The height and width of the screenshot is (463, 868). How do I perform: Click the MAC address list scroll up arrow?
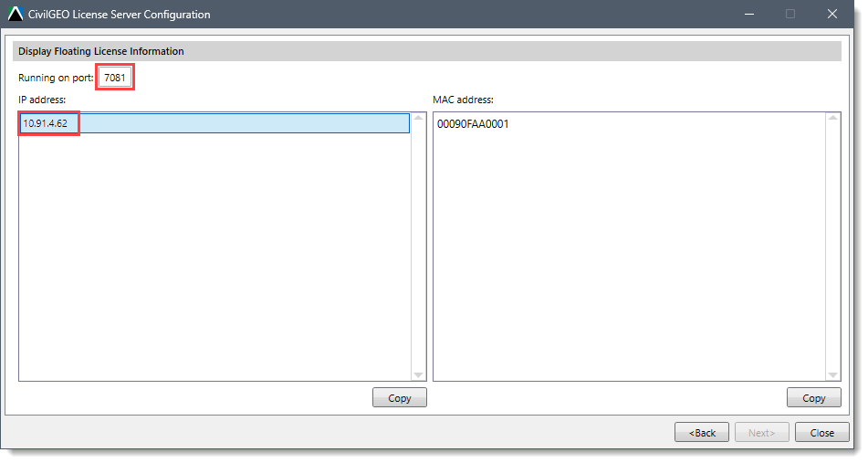(832, 118)
